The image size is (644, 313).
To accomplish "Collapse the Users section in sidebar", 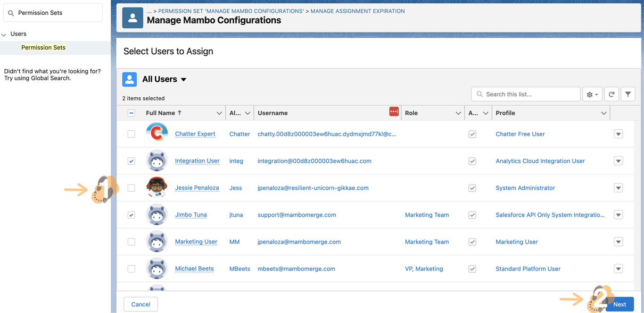I will pos(4,34).
